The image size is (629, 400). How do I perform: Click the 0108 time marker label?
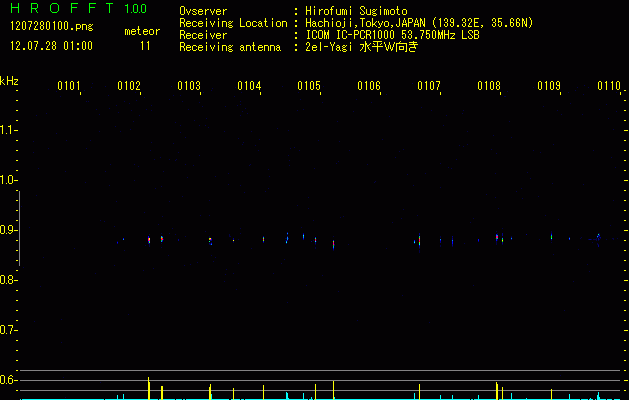(489, 86)
